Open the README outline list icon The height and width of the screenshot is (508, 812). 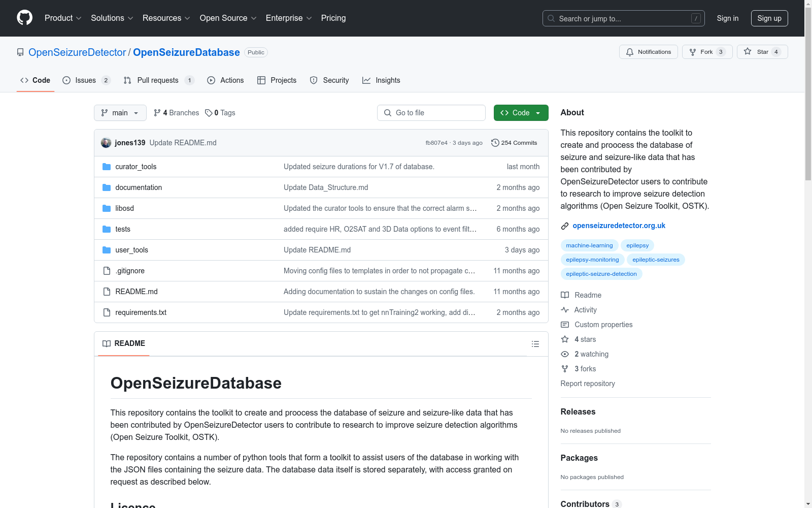[535, 344]
